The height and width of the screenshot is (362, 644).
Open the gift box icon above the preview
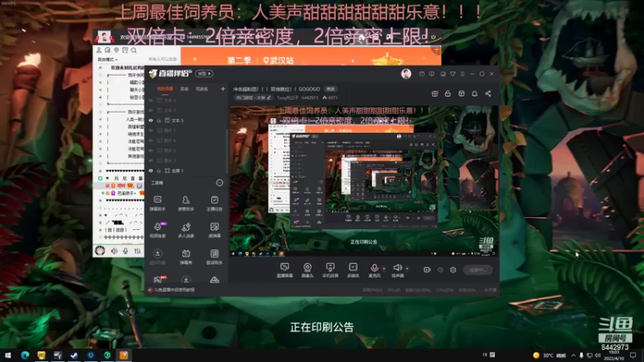pyautogui.click(x=435, y=93)
